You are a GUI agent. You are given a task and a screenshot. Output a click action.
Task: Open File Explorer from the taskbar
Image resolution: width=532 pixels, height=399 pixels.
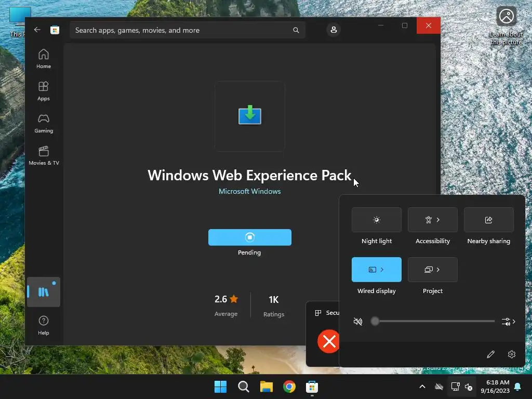coord(267,387)
